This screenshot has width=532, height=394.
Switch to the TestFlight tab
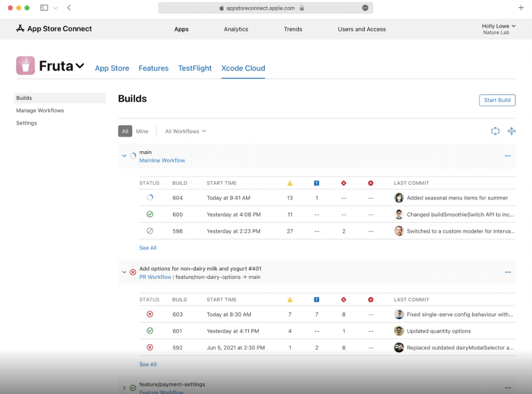(x=195, y=68)
